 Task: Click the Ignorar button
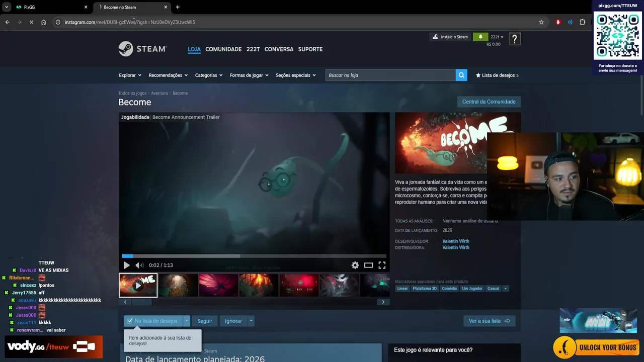[x=233, y=321]
